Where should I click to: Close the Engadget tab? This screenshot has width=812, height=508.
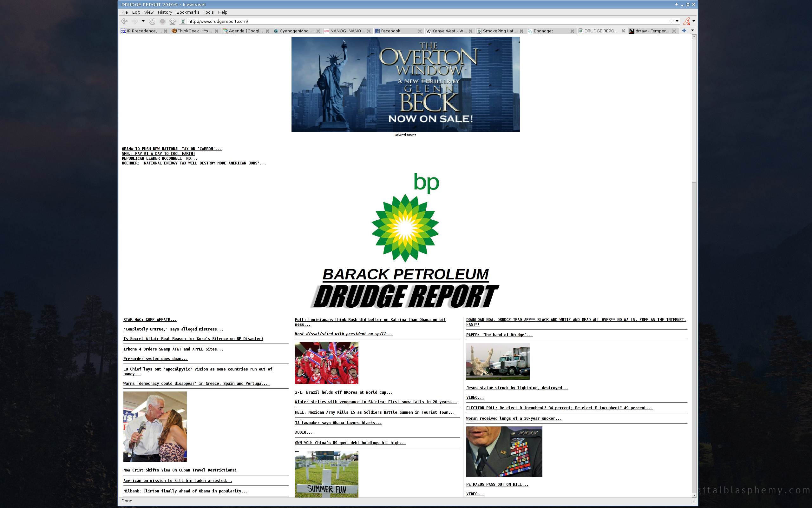572,31
